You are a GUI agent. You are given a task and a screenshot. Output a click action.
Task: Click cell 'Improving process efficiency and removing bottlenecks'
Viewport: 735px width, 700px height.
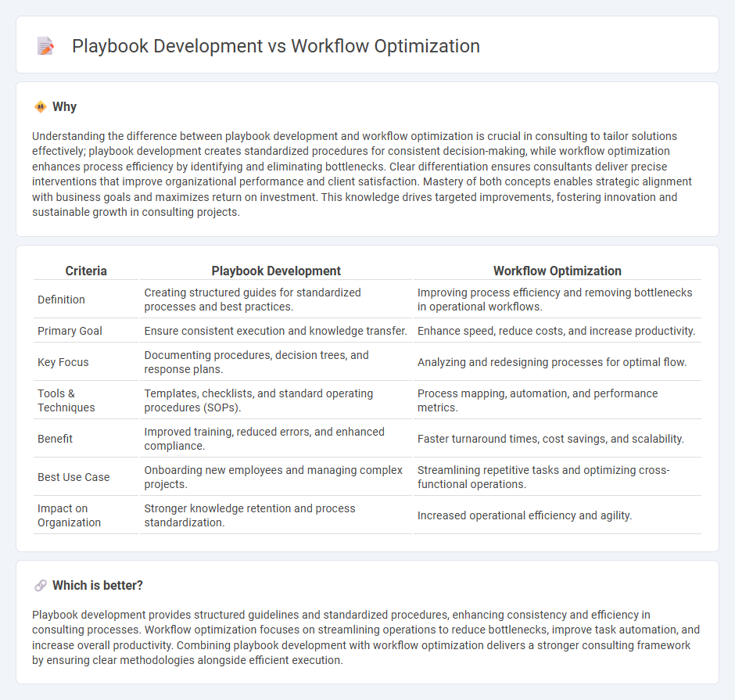tap(558, 300)
